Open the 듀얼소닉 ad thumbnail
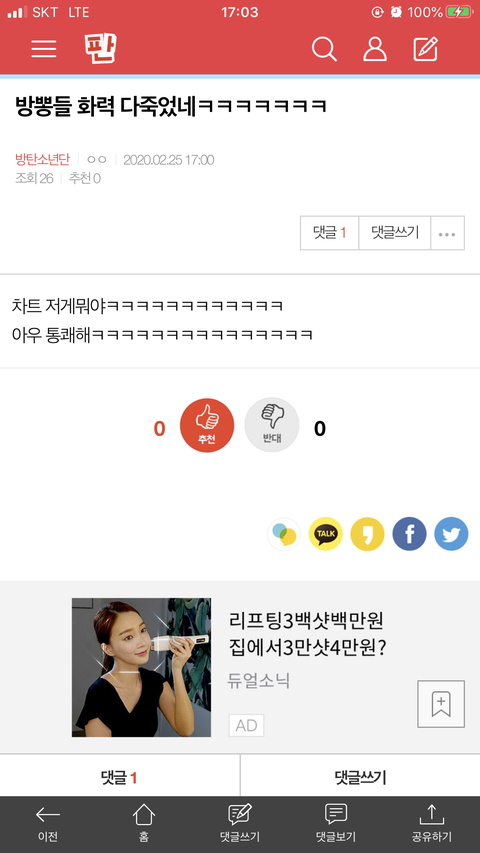Screen dimensions: 480x853 coord(141,667)
